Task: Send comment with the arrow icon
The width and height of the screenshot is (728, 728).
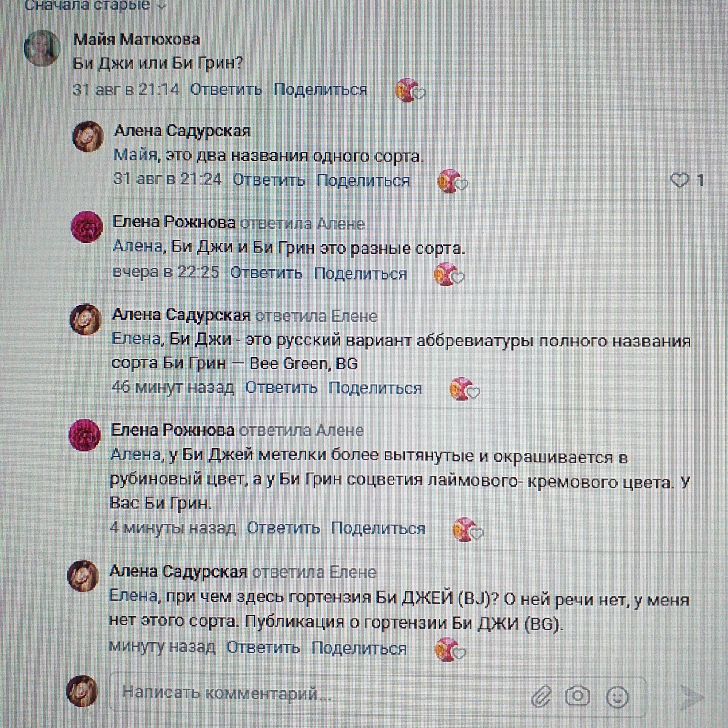Action: pyautogui.click(x=690, y=697)
